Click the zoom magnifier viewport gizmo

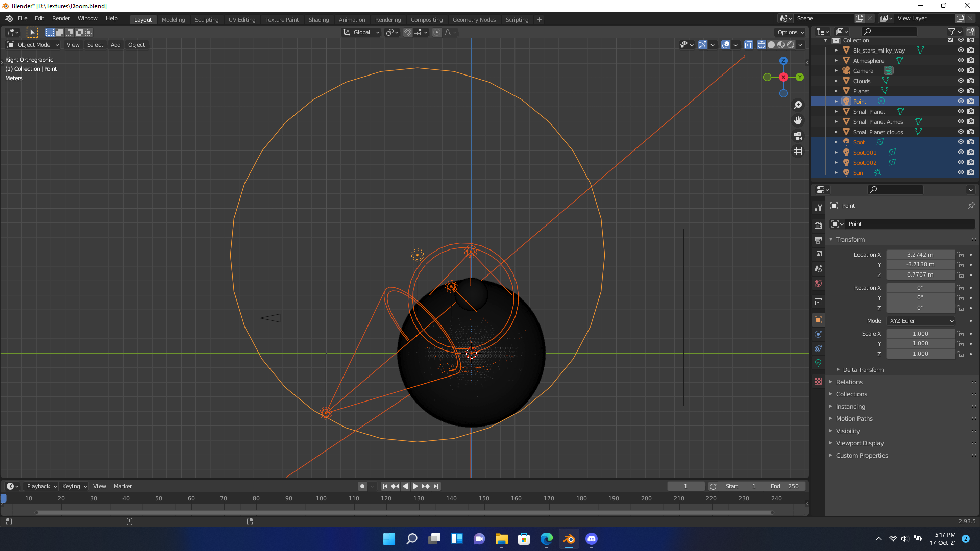pyautogui.click(x=798, y=105)
